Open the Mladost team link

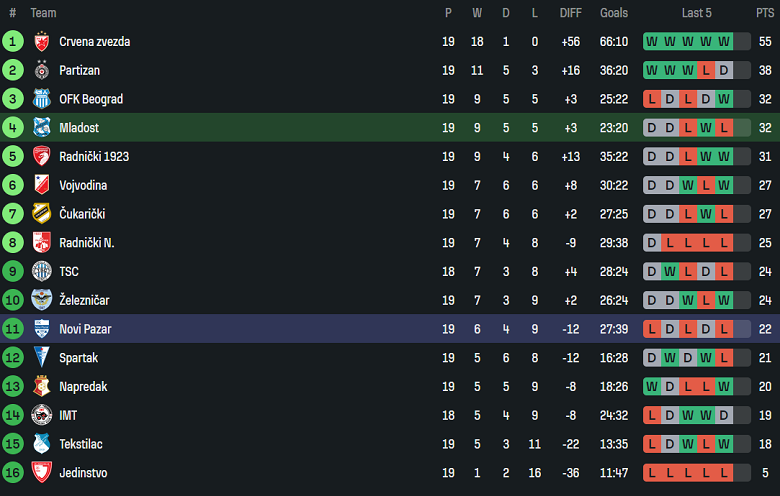coord(79,128)
